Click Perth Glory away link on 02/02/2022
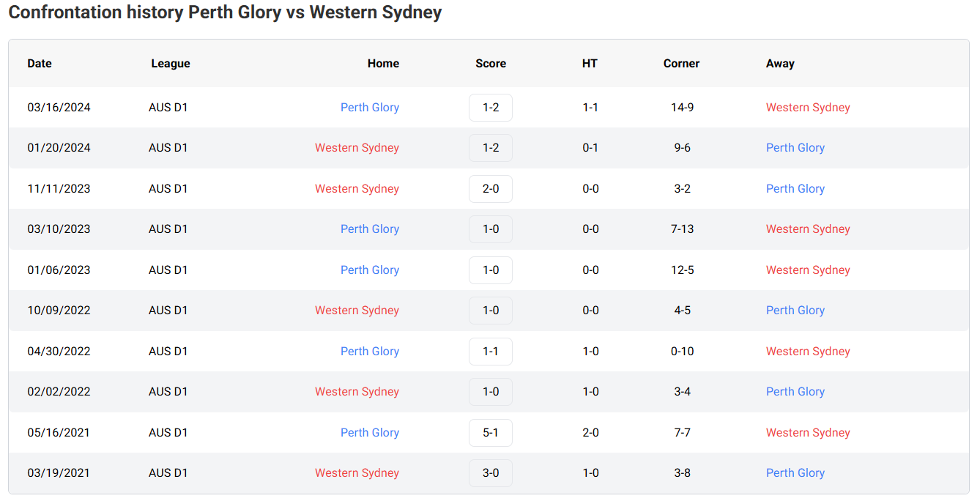 (x=795, y=392)
